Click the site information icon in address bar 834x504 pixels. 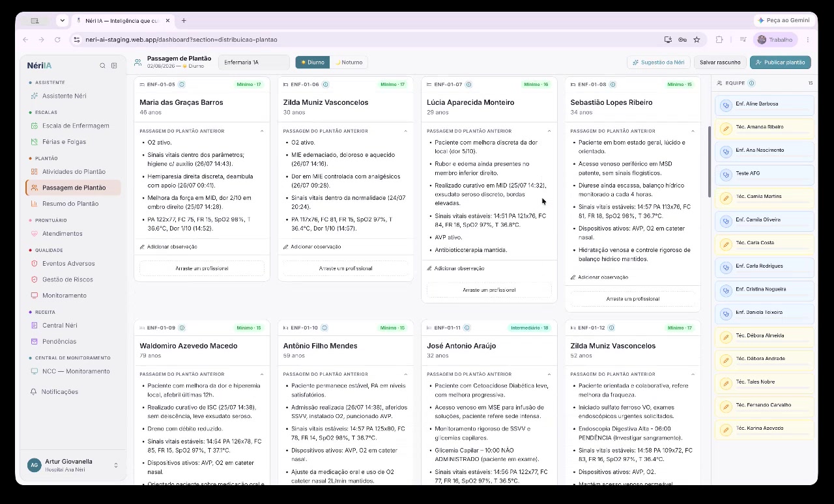77,40
